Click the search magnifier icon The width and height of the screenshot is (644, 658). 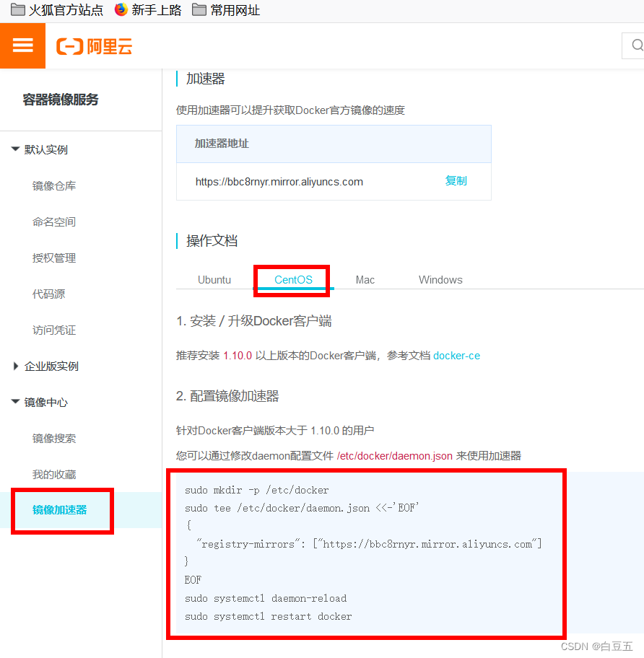pos(638,45)
